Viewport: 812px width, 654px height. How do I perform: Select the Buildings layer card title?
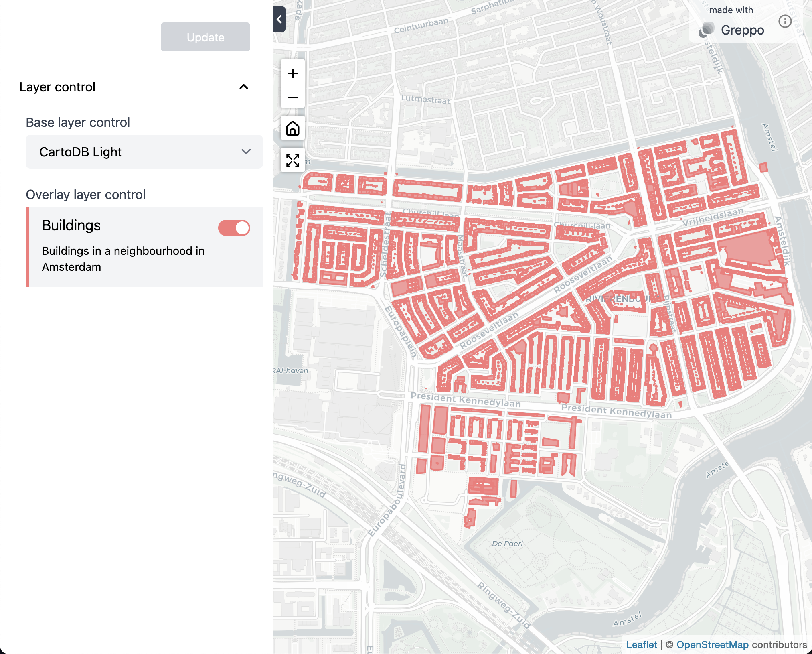click(71, 225)
